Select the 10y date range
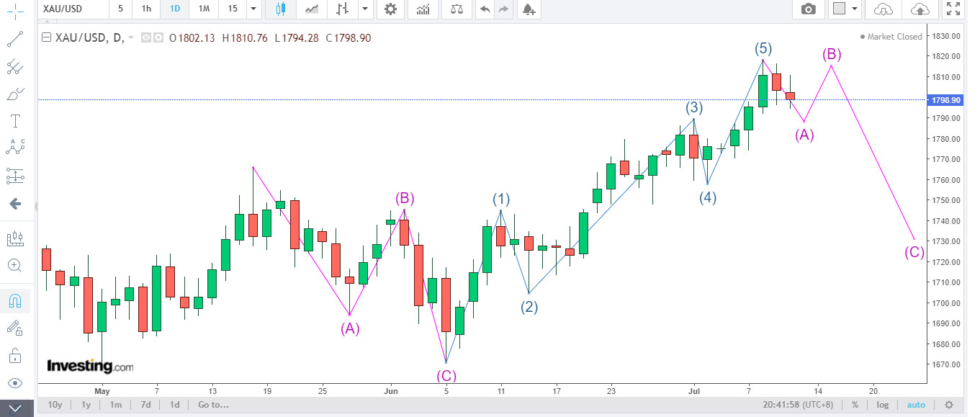Viewport: 980px width, 417px height. [x=55, y=405]
